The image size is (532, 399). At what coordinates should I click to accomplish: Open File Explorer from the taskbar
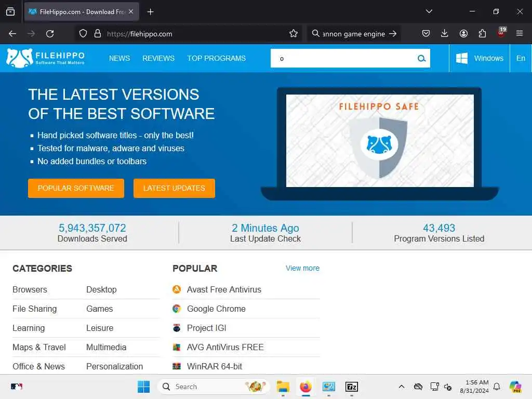coord(283,387)
